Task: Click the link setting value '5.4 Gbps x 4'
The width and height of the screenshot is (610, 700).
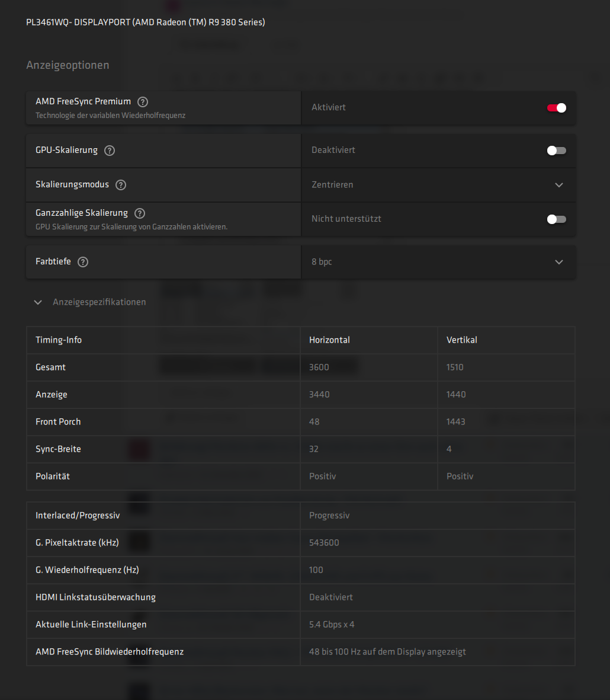Action: tap(332, 625)
